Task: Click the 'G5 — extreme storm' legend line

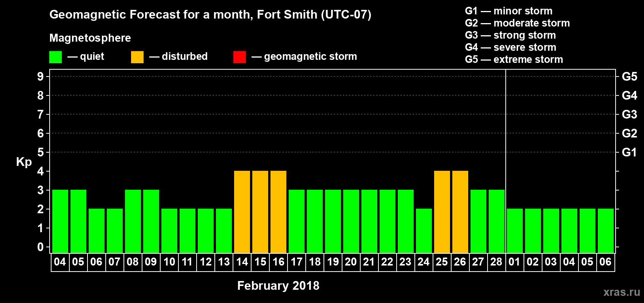Action: point(514,59)
